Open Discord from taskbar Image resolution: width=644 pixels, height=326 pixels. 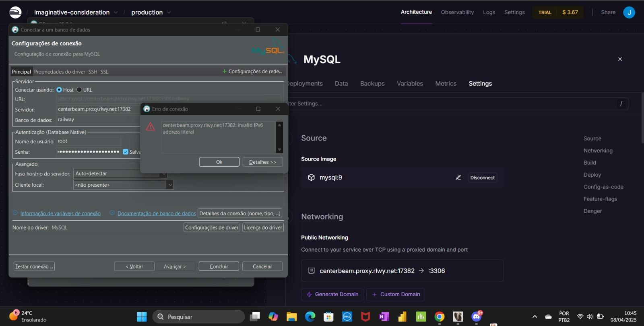[x=477, y=317]
